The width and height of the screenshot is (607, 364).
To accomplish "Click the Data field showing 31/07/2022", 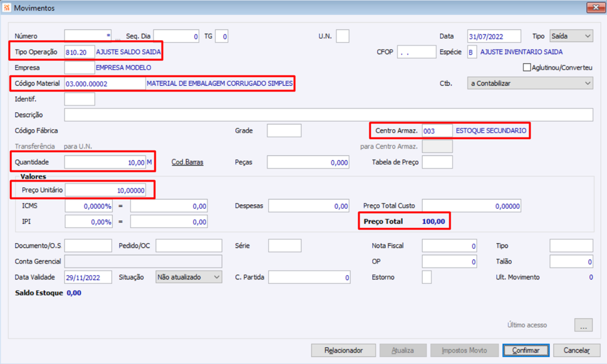I will 494,36.
